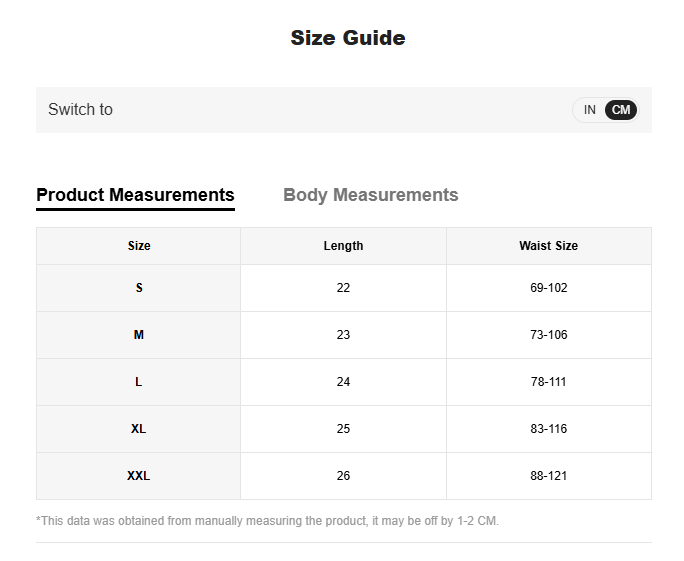
Task: Select the S size row label
Action: [139, 288]
